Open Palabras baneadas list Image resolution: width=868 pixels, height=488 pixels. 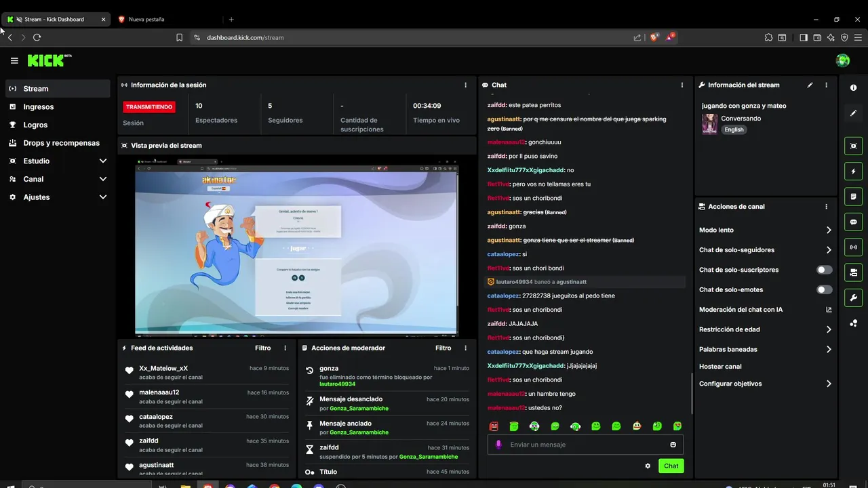click(766, 350)
